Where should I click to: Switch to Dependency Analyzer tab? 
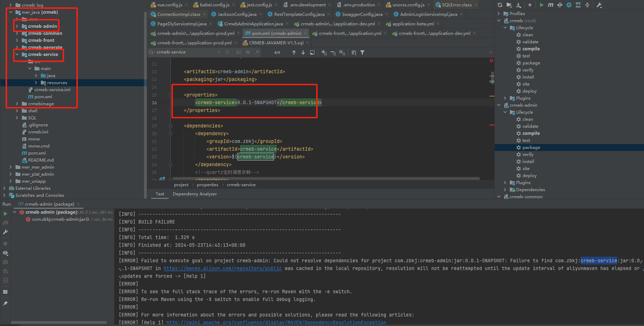tap(195, 194)
